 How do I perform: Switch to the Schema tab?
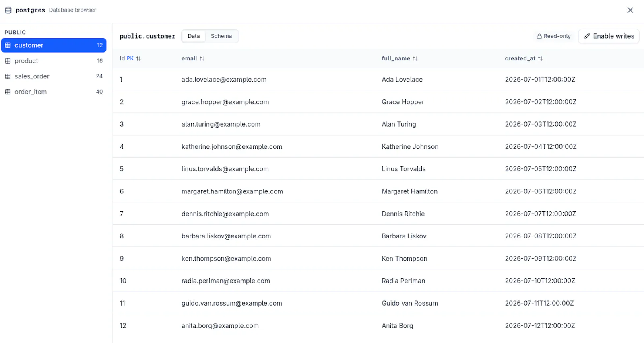click(x=221, y=36)
